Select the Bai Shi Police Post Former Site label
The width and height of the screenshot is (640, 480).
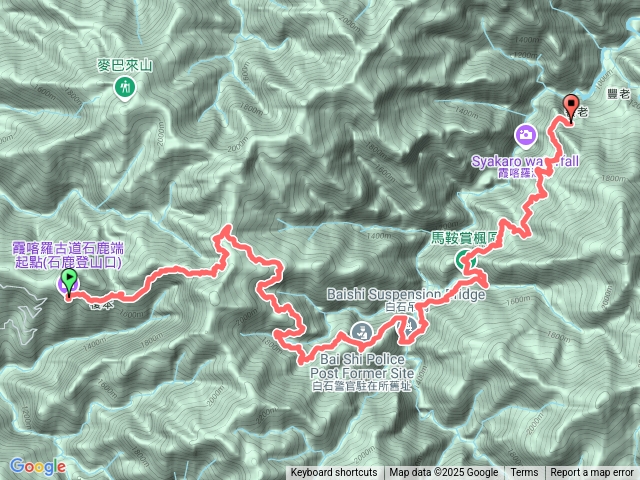point(362,366)
